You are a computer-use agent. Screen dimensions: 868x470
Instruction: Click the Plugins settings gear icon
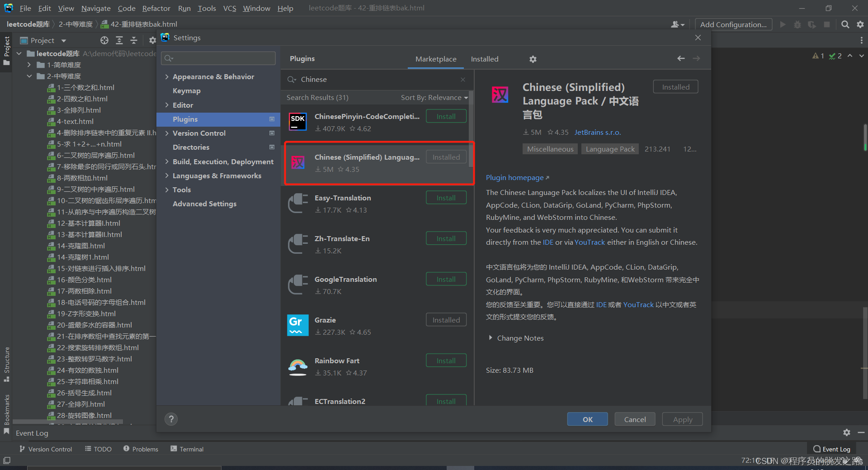click(533, 59)
